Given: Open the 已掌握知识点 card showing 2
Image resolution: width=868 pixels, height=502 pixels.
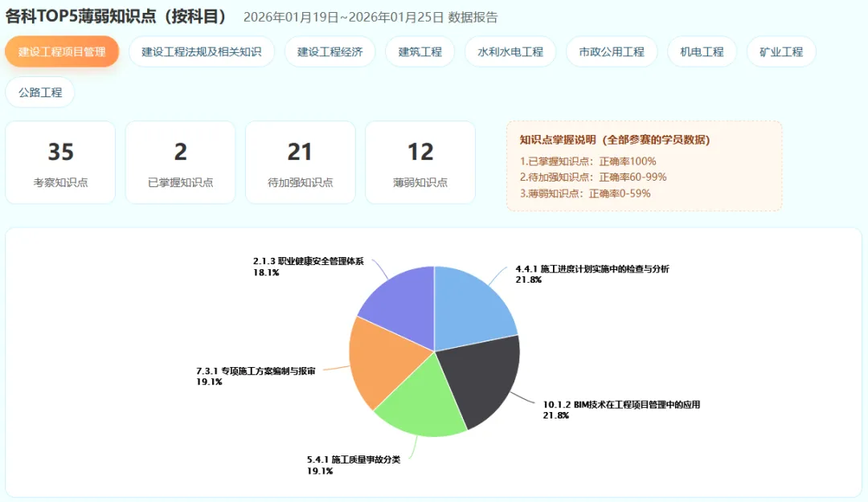Looking at the screenshot, I should point(180,161).
